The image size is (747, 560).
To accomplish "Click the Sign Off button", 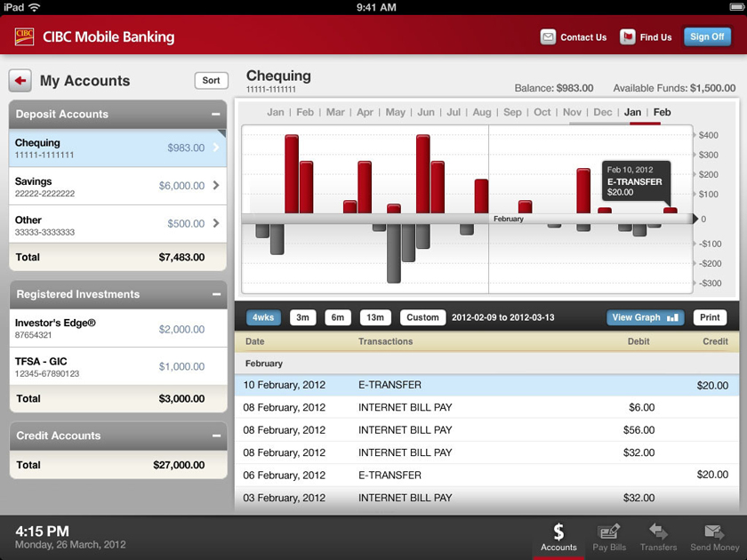I will (x=707, y=36).
